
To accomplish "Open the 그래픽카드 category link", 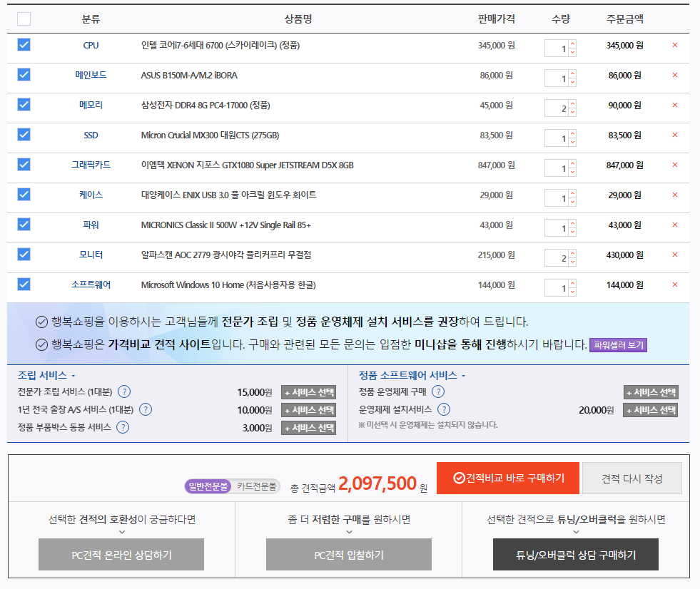I will [x=91, y=165].
